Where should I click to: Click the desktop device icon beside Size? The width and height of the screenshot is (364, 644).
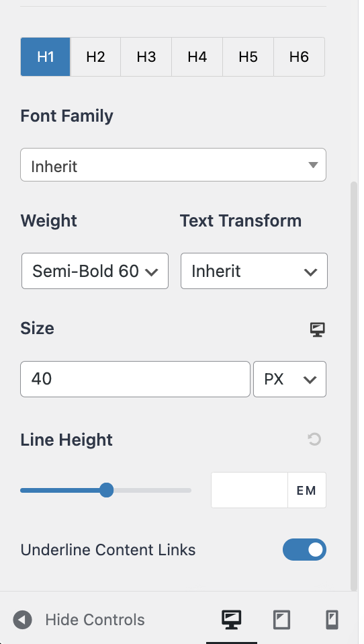[x=317, y=329]
